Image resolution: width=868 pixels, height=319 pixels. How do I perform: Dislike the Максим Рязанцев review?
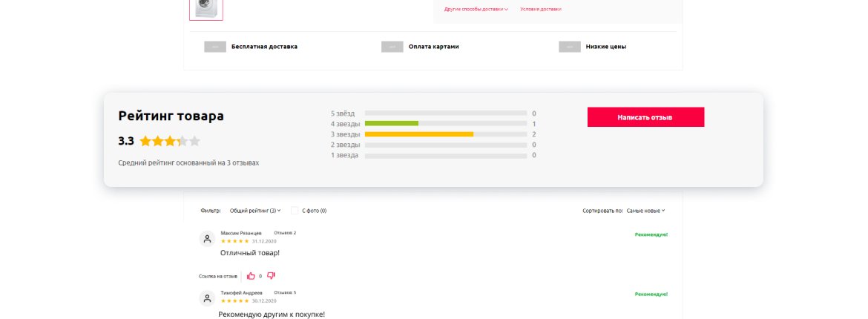pyautogui.click(x=272, y=275)
